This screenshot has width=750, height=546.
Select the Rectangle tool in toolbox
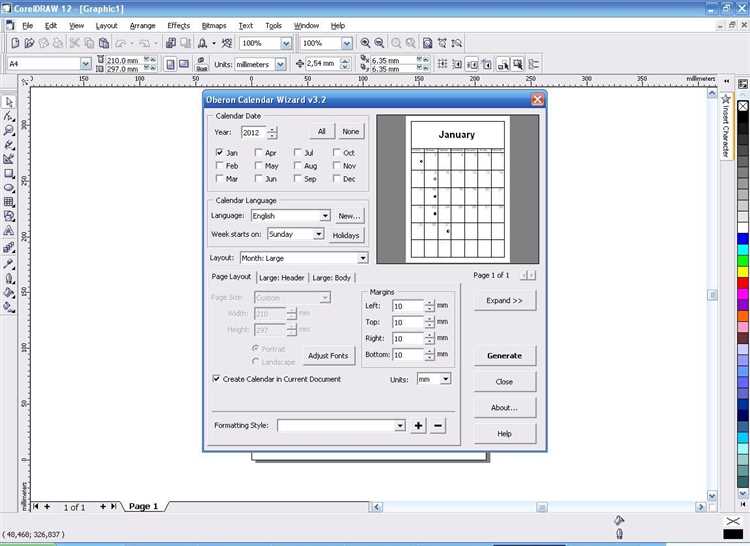[x=9, y=174]
